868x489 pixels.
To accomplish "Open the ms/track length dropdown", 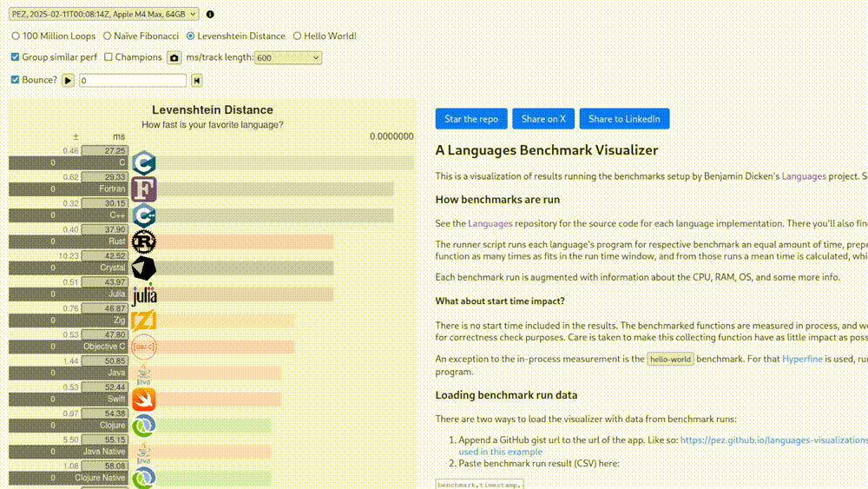I will pos(288,57).
